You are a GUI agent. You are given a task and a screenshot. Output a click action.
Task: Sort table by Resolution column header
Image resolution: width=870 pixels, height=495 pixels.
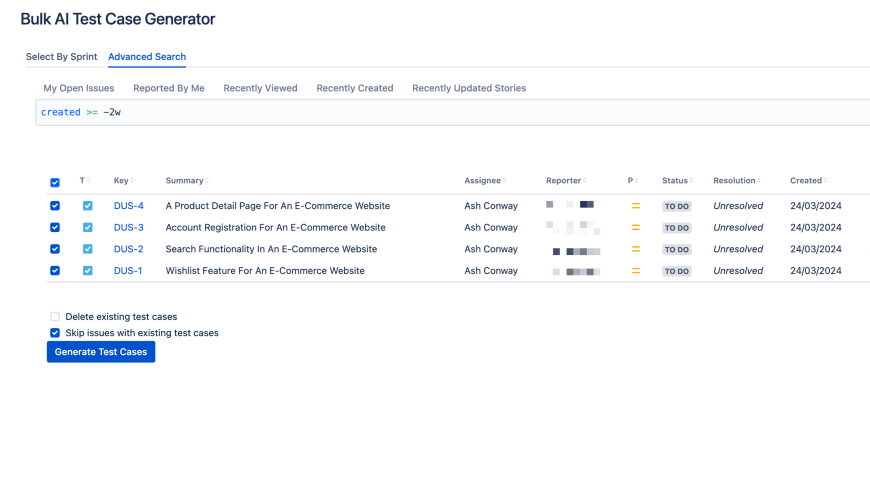pyautogui.click(x=737, y=180)
